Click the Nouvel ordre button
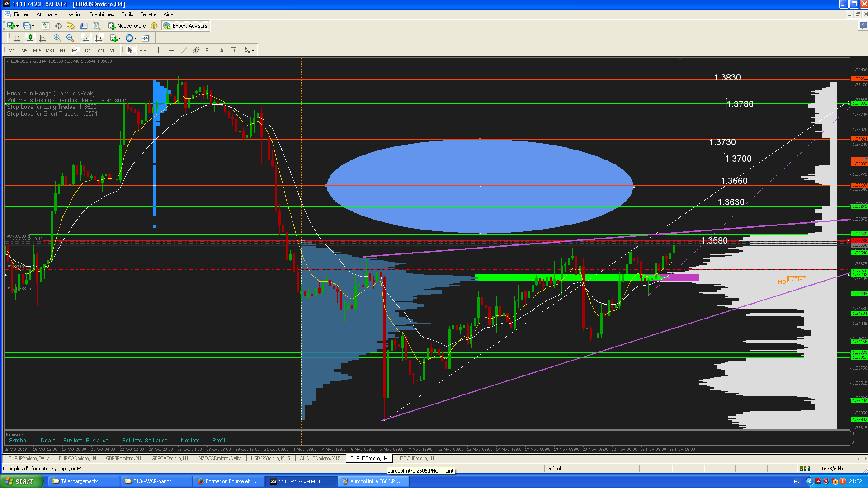This screenshot has height=488, width=868. pos(127,26)
